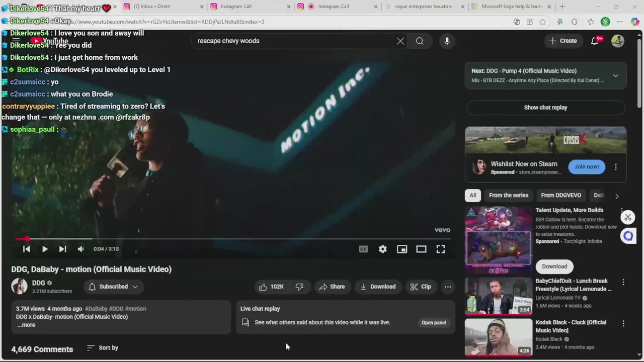Submit search with magnifier icon

pyautogui.click(x=420, y=41)
